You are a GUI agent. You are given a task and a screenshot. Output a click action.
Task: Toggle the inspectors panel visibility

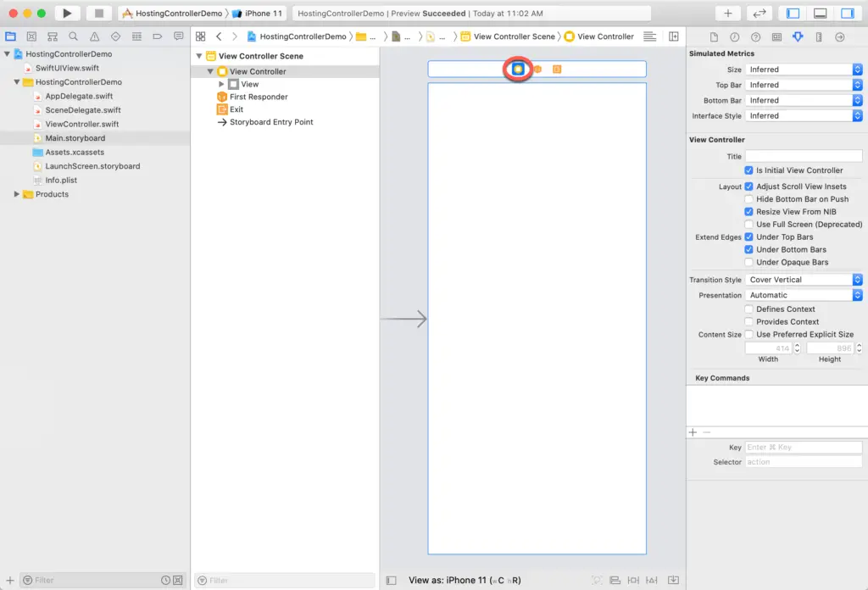tap(847, 14)
